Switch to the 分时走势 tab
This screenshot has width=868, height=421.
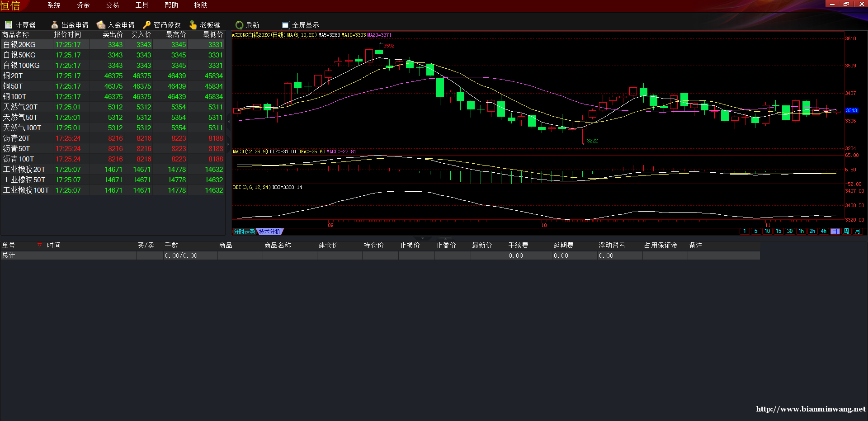(x=244, y=232)
